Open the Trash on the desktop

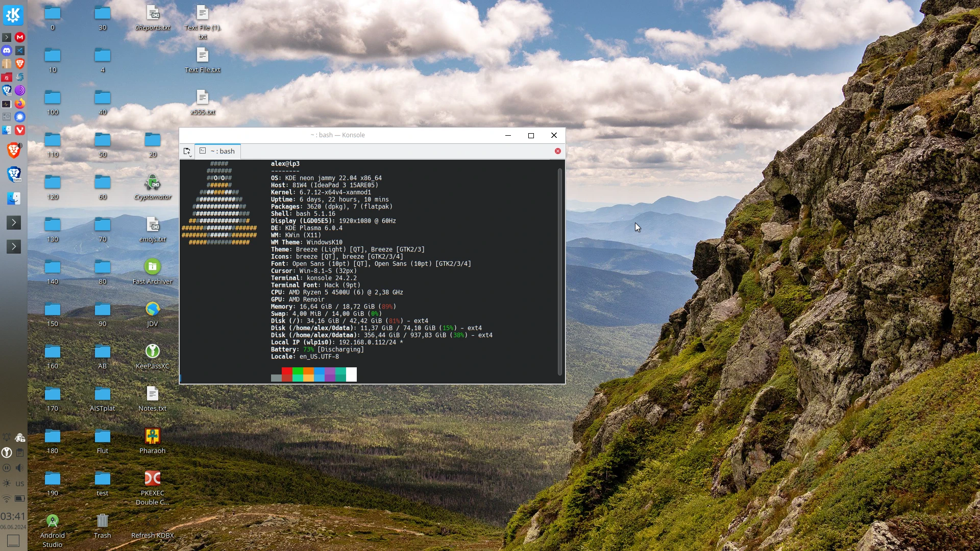click(103, 526)
